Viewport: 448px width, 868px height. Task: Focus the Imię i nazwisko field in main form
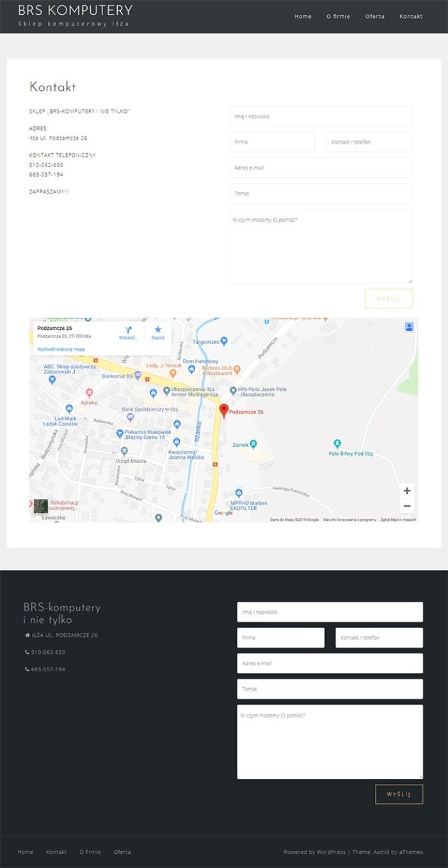(x=321, y=117)
